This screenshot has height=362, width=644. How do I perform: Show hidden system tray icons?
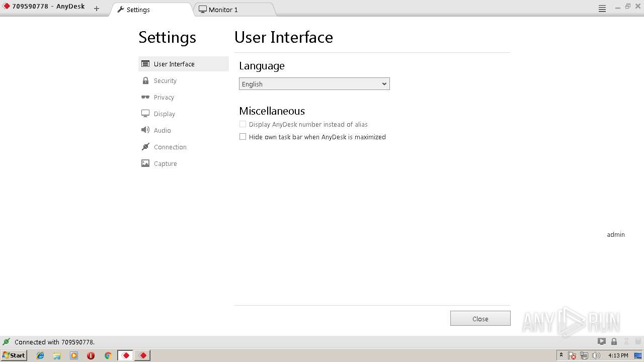[561, 355]
